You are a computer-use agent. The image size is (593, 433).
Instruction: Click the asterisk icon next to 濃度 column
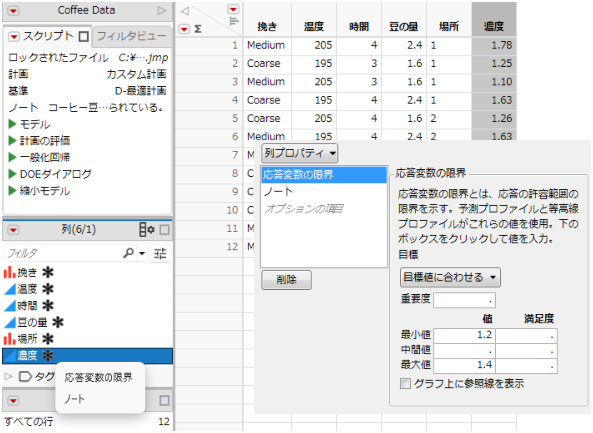click(48, 356)
